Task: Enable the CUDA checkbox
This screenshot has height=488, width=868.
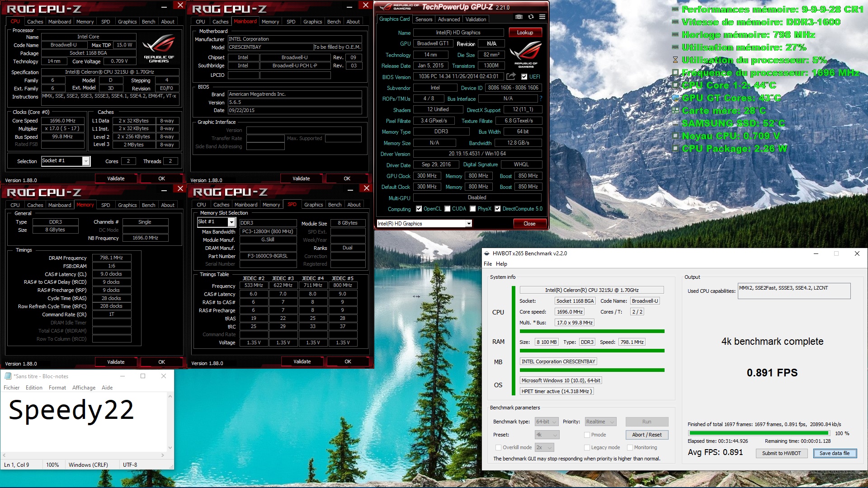Action: [x=448, y=209]
